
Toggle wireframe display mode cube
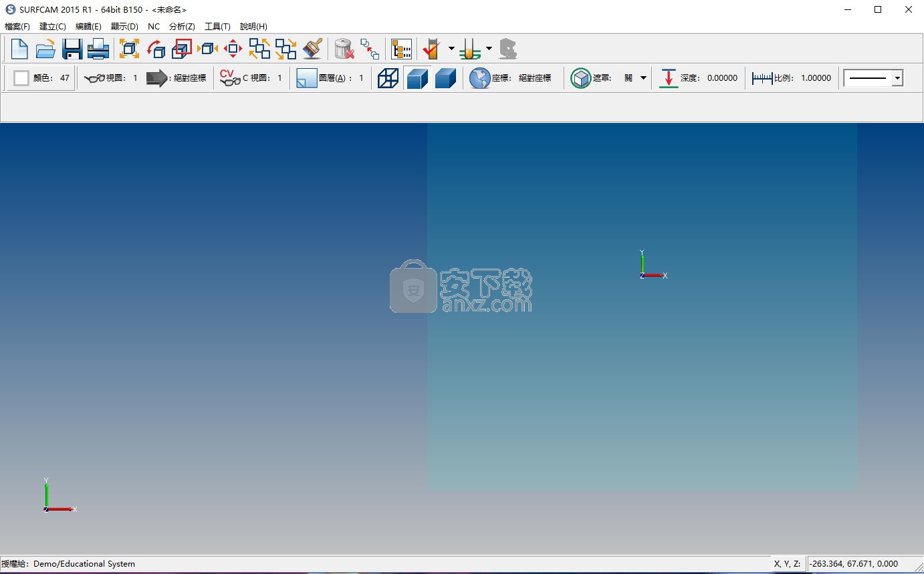coord(388,78)
